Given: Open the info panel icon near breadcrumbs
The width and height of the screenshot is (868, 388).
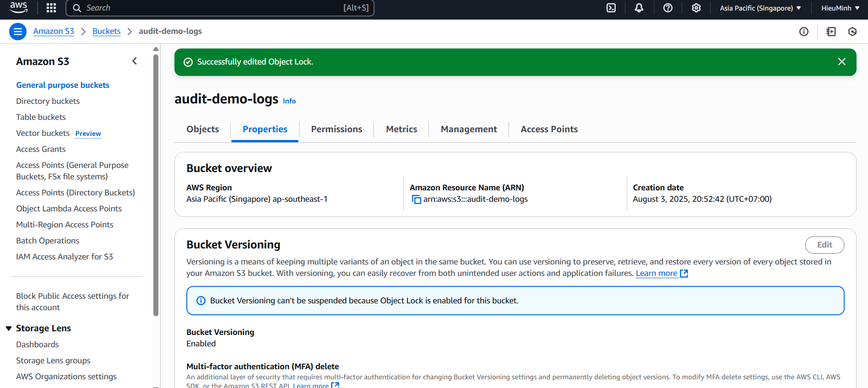Looking at the screenshot, I should coord(804,32).
